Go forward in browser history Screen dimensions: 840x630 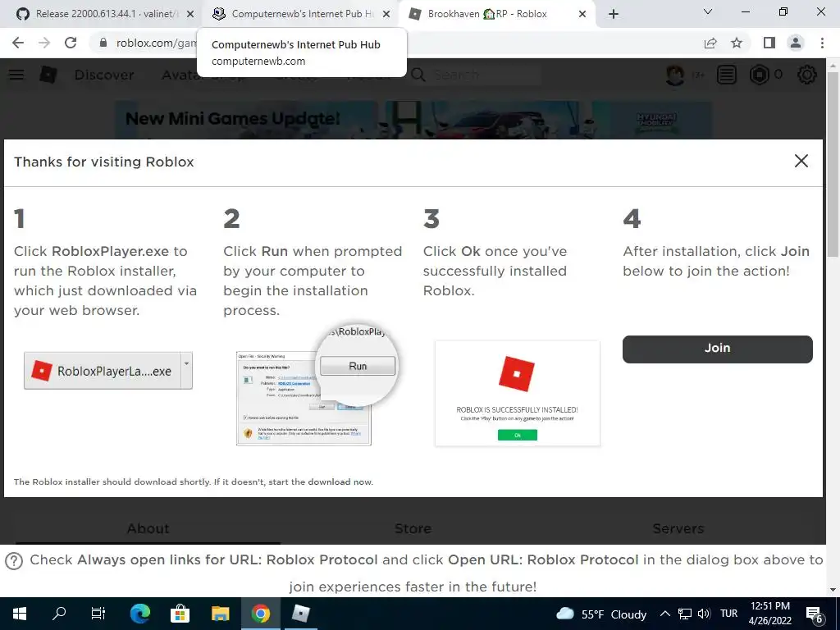coord(44,43)
